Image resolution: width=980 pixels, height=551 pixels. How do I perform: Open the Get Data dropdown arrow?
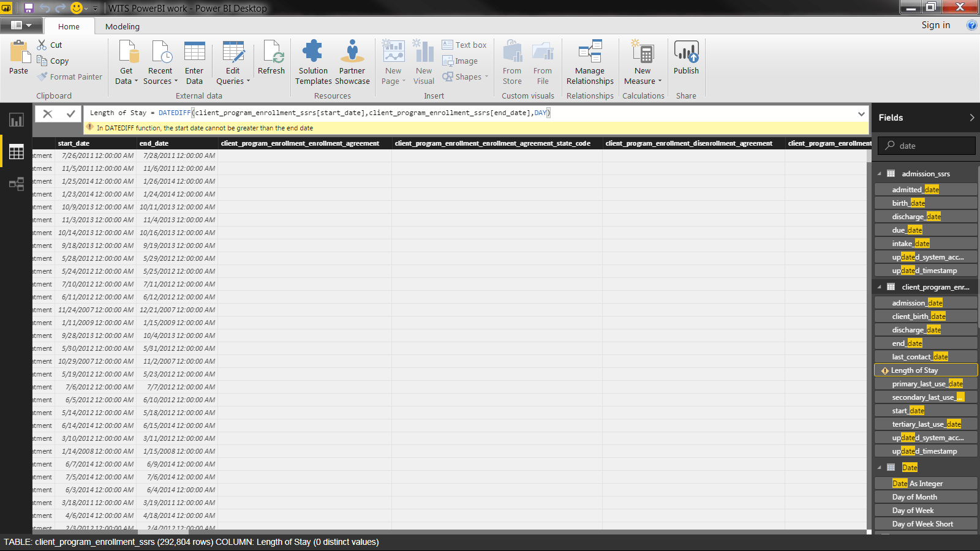pos(136,81)
